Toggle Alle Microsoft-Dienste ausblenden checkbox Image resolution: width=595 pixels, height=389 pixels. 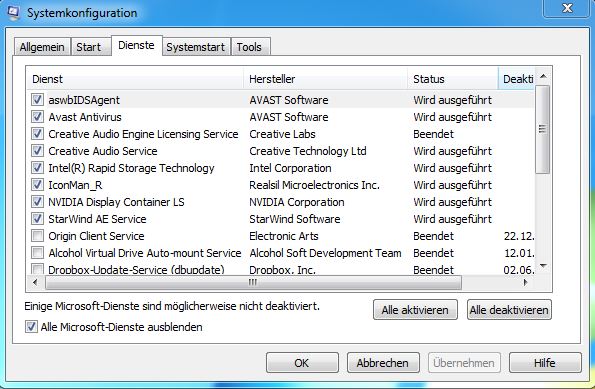(x=31, y=327)
